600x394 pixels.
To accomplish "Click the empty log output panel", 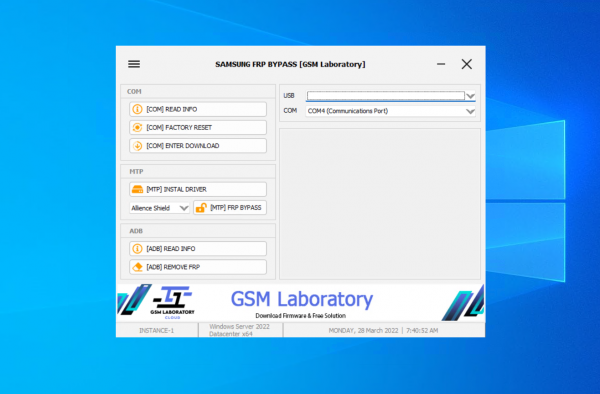I will coord(380,204).
